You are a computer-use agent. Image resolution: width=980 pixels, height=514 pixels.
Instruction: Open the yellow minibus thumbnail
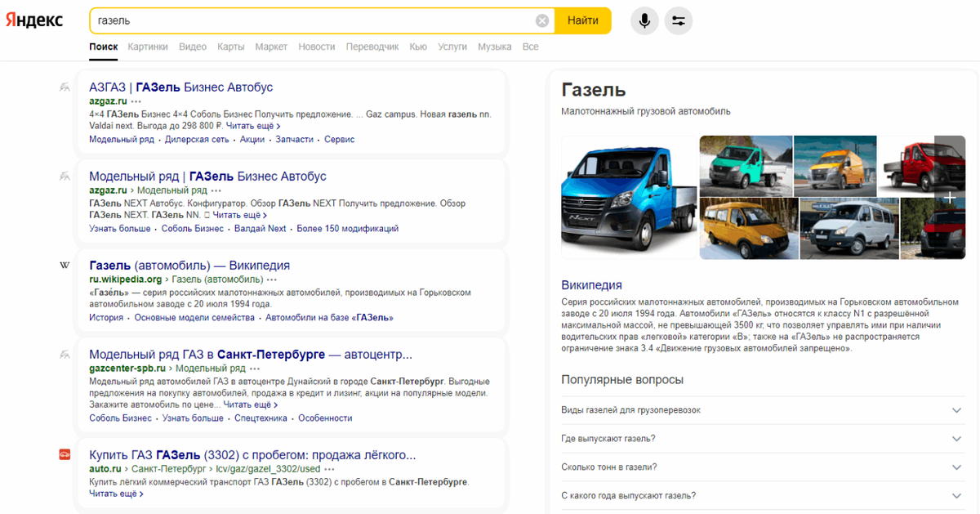(749, 229)
